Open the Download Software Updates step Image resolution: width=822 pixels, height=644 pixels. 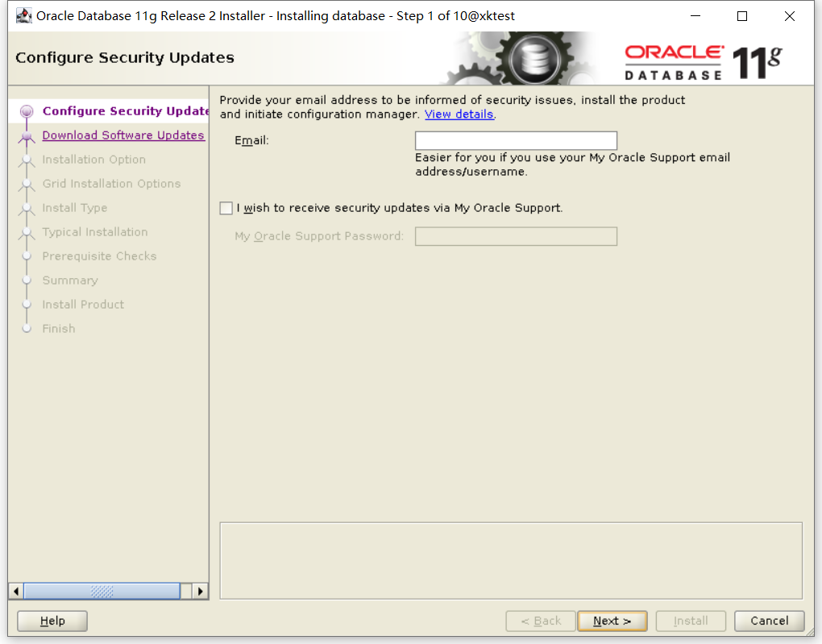(123, 135)
